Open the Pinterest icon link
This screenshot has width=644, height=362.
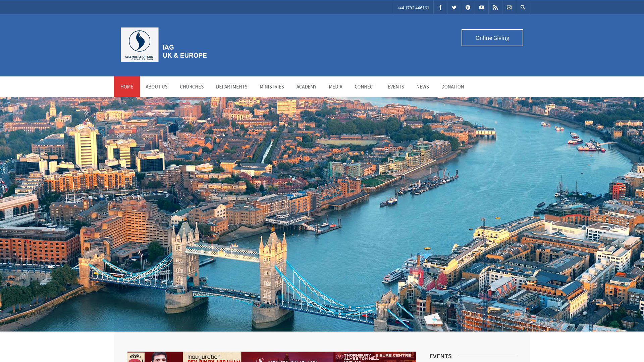pos(468,7)
